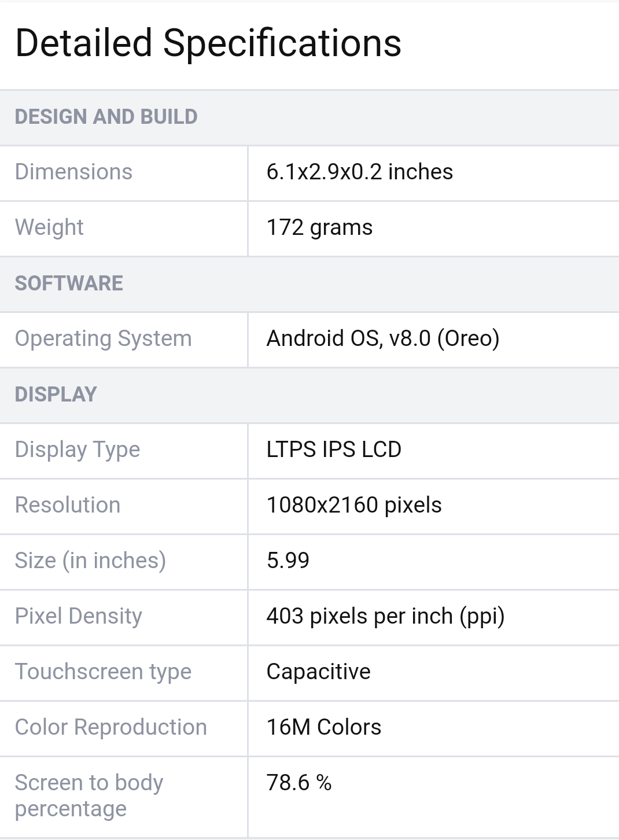Select the Detailed Specifications heading

(x=208, y=43)
